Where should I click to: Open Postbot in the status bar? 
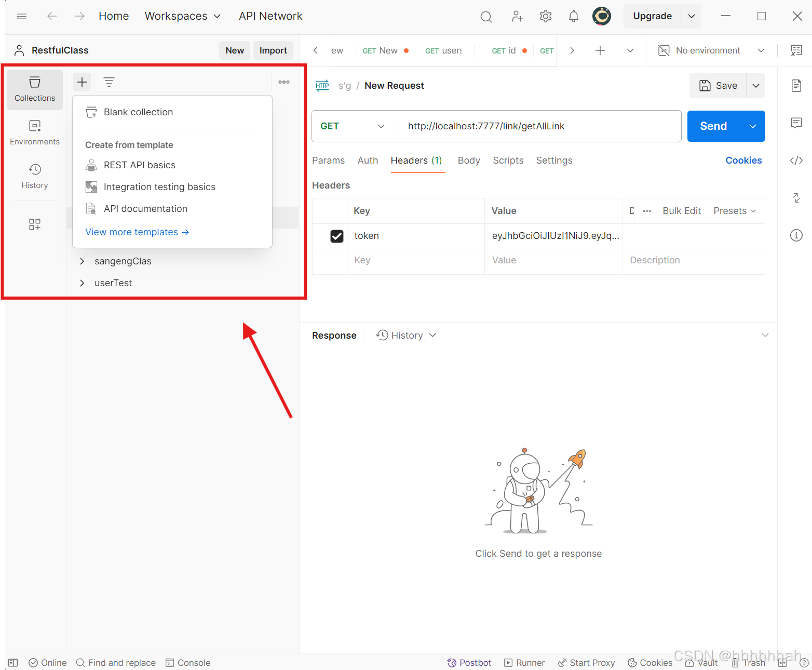(469, 663)
